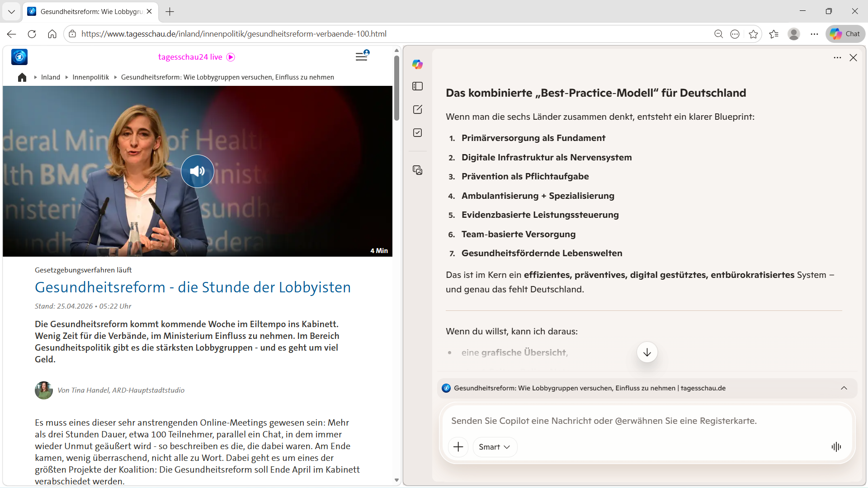Open the Innenpolitik breadcrumb

pos(90,77)
